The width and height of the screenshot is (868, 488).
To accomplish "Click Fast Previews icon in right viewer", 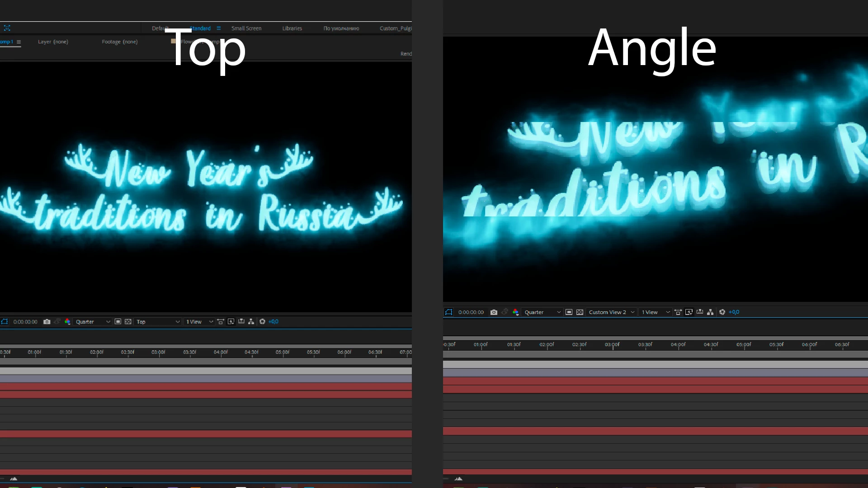I will (x=689, y=312).
